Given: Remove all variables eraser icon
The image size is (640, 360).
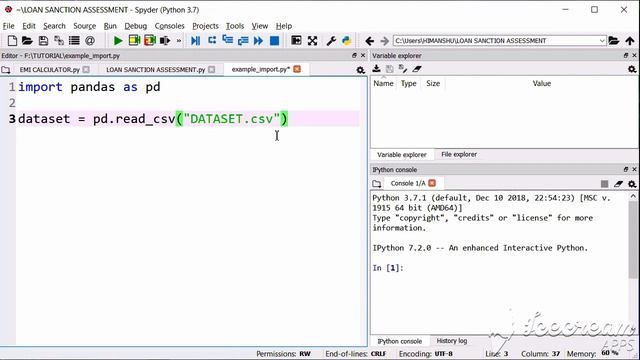Looking at the screenshot, I should coord(416,69).
